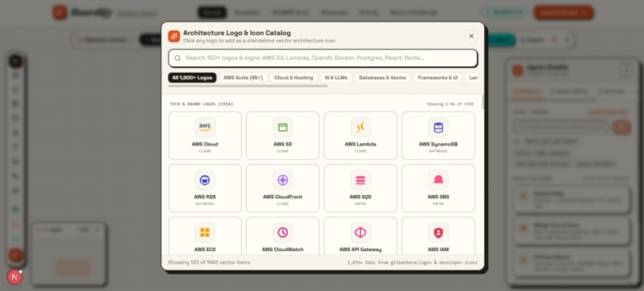644x291 pixels.
Task: Focus the logo search field
Action: click(x=323, y=58)
